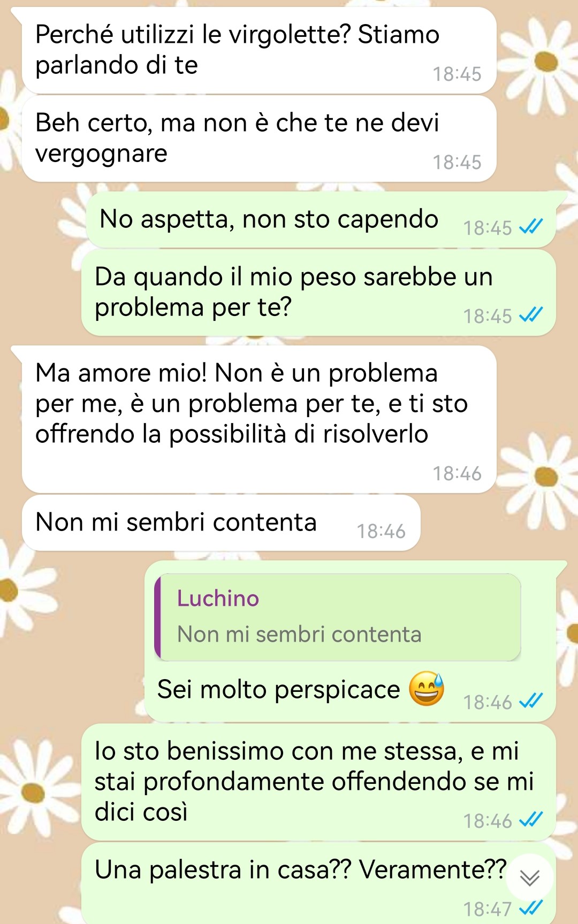Tap double ticks on 'Io sto benissimo' message
Screen dimensions: 578x924
pyautogui.click(x=531, y=820)
